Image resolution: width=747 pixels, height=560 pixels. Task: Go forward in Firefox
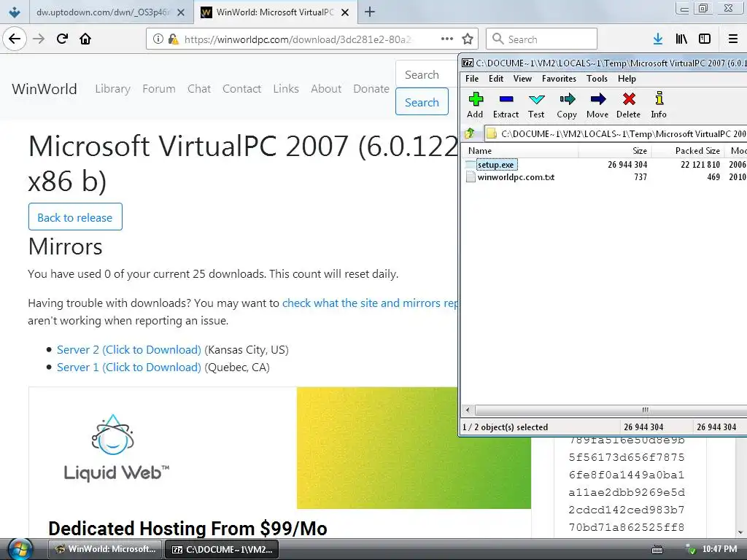coord(39,39)
